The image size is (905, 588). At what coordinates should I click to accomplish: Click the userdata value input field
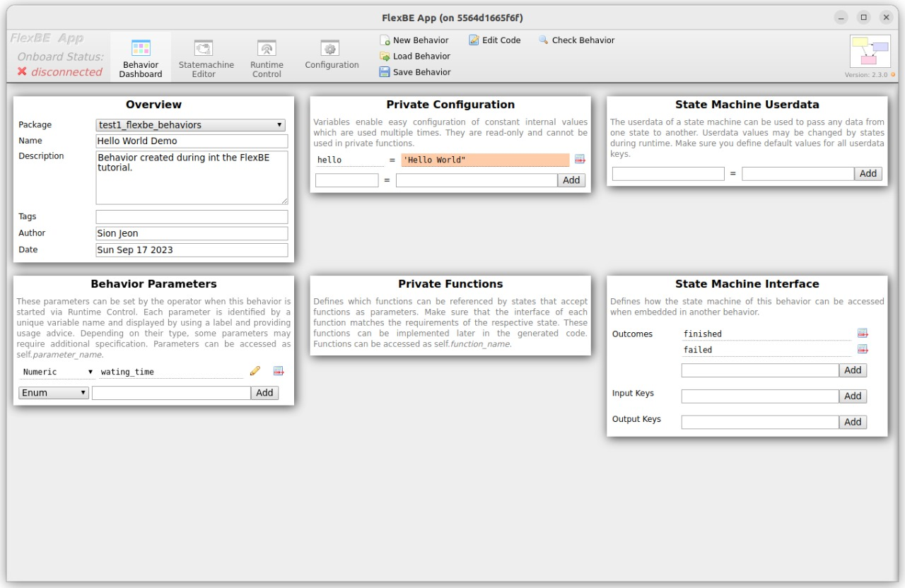click(798, 174)
